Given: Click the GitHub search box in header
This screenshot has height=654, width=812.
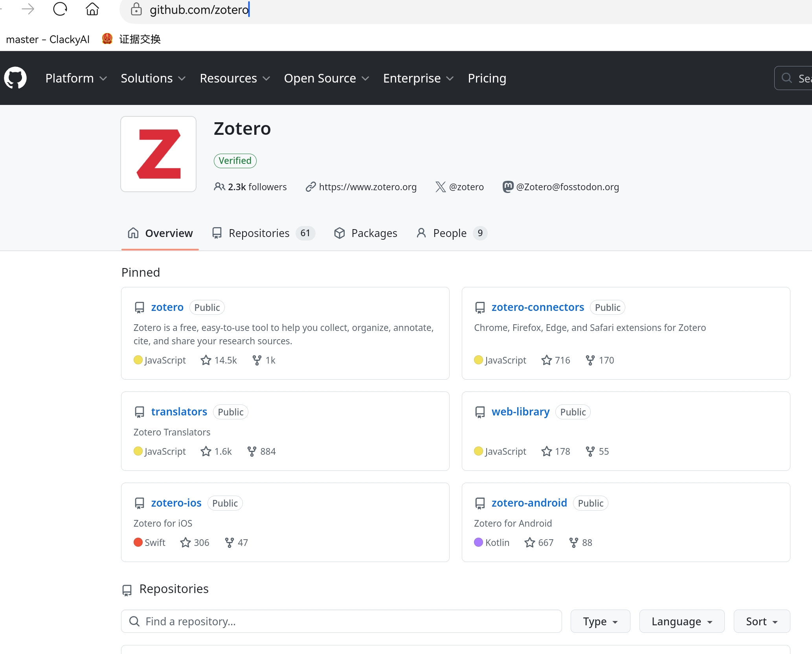Looking at the screenshot, I should pyautogui.click(x=793, y=78).
